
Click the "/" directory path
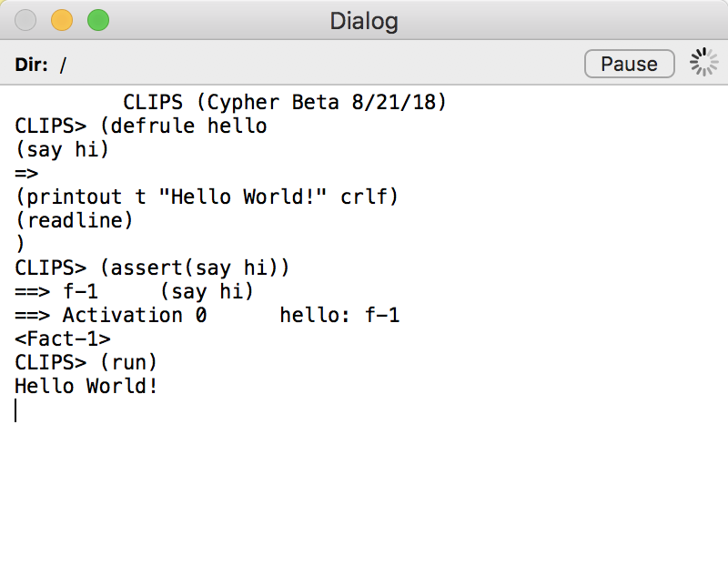(63, 65)
